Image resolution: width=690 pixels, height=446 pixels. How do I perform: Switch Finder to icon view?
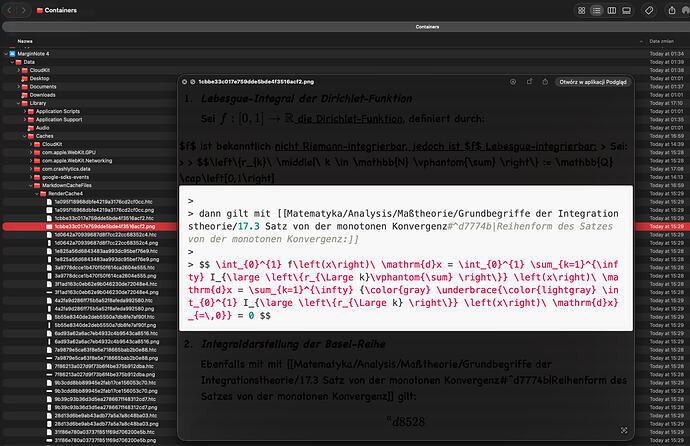coord(582,11)
